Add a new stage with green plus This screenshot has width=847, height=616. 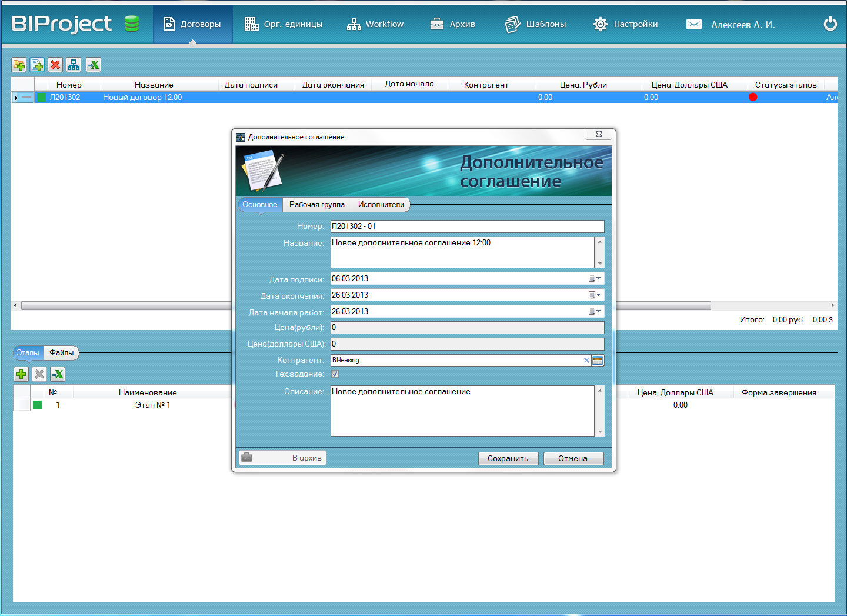coord(21,374)
